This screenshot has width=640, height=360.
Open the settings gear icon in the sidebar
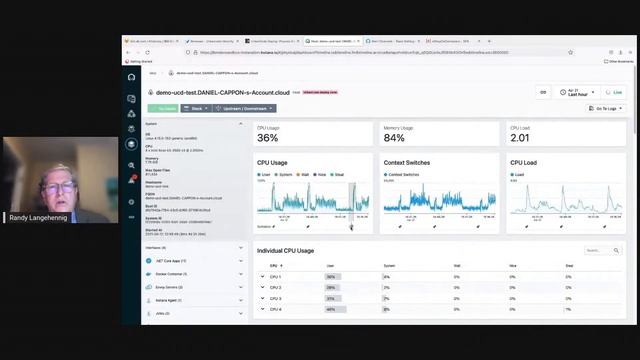131,202
